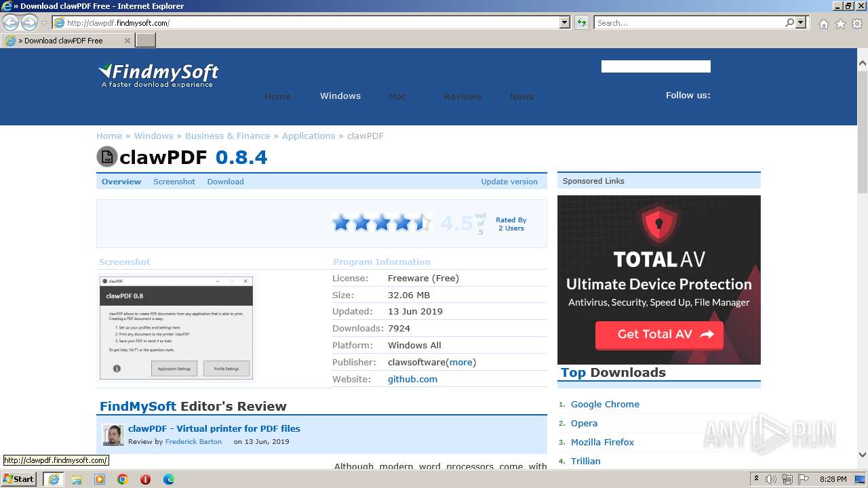Open the github.com website link

(412, 379)
